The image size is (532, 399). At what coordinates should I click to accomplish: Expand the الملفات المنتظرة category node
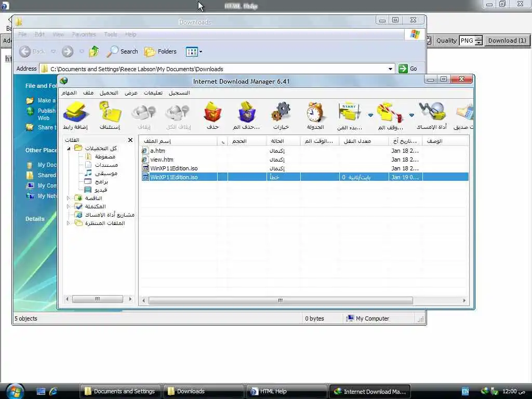pos(68,223)
